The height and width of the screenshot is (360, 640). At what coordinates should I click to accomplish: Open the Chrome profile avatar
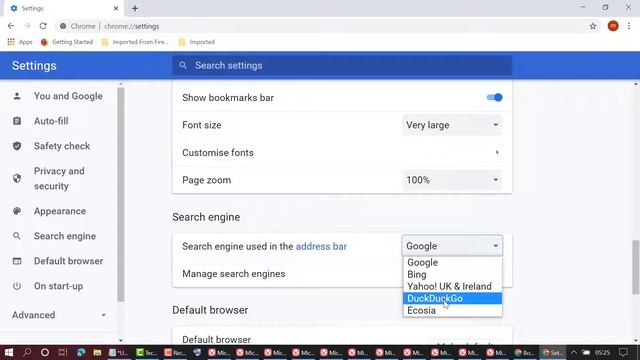coord(613,26)
